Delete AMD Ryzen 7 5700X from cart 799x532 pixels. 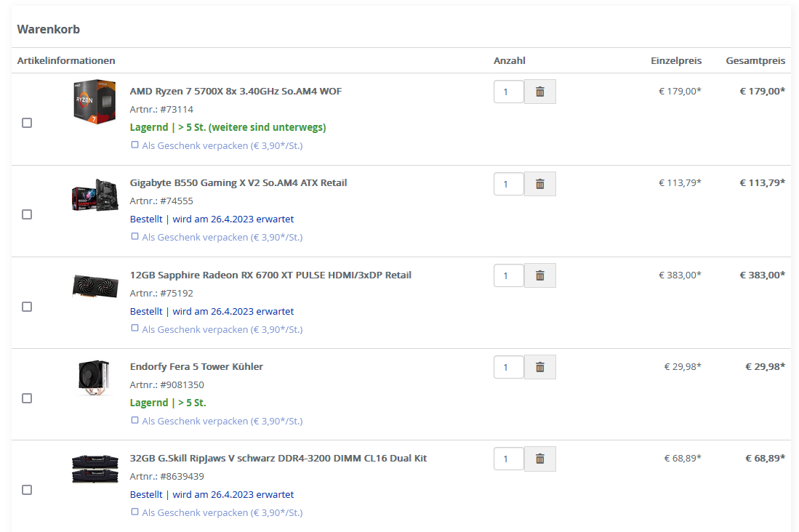(540, 92)
